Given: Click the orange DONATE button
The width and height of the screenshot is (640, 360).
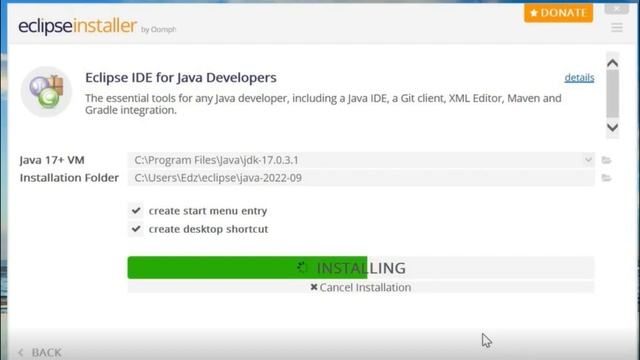Looking at the screenshot, I should 558,13.
